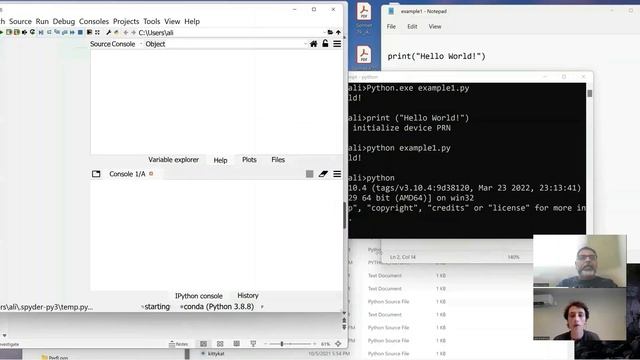Click the Home icon in Help pane

click(x=313, y=44)
